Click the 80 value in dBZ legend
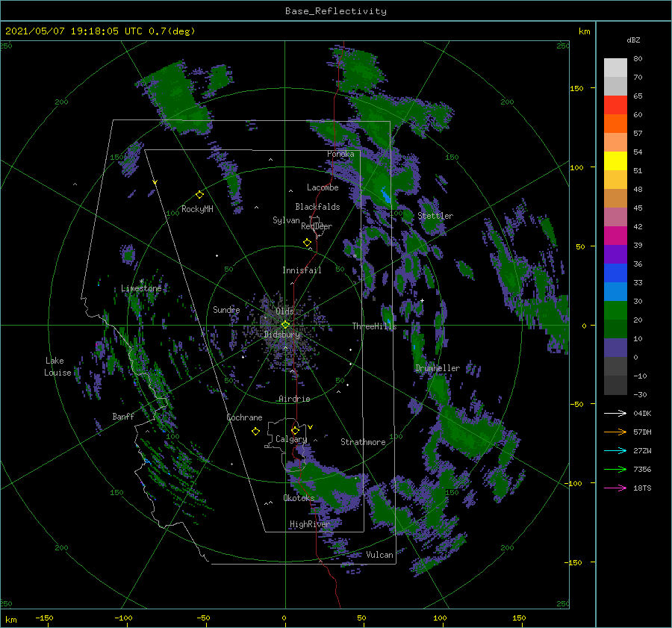Screen dimensions: 672x628 click(x=638, y=59)
